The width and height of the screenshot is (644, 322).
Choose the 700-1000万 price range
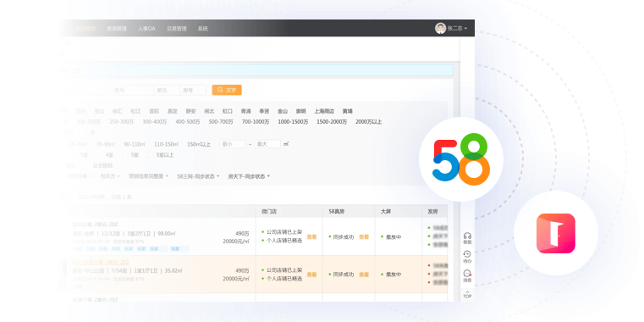256,122
